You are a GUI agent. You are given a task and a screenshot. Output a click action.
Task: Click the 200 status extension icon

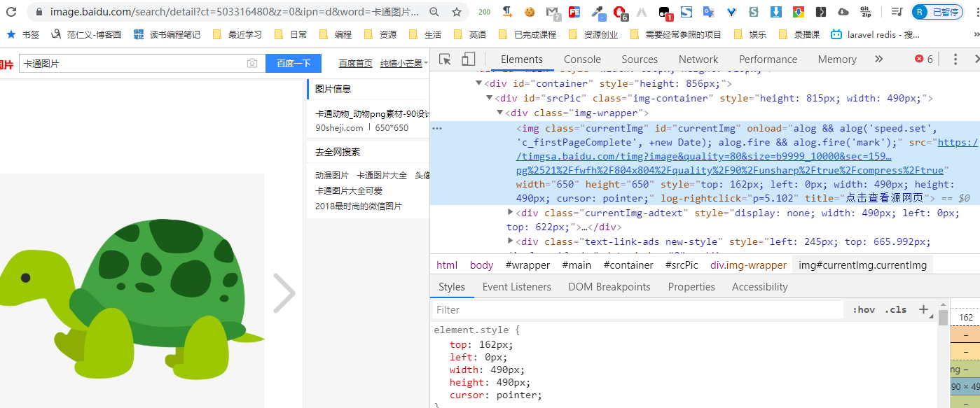pyautogui.click(x=485, y=12)
